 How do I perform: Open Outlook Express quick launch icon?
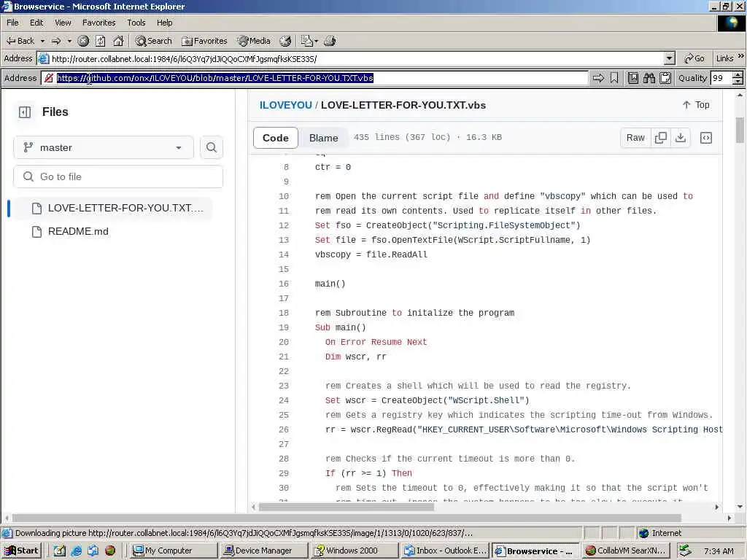tap(93, 551)
